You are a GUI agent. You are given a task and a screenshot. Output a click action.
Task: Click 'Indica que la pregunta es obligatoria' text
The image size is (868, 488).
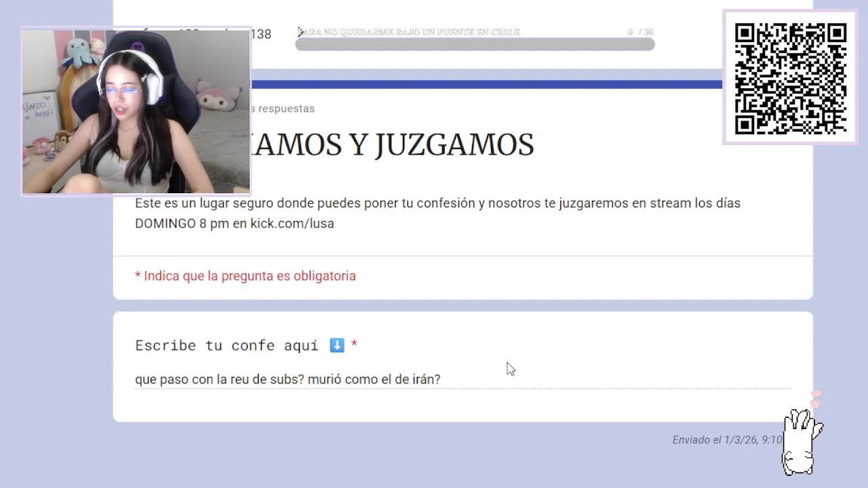pyautogui.click(x=250, y=276)
